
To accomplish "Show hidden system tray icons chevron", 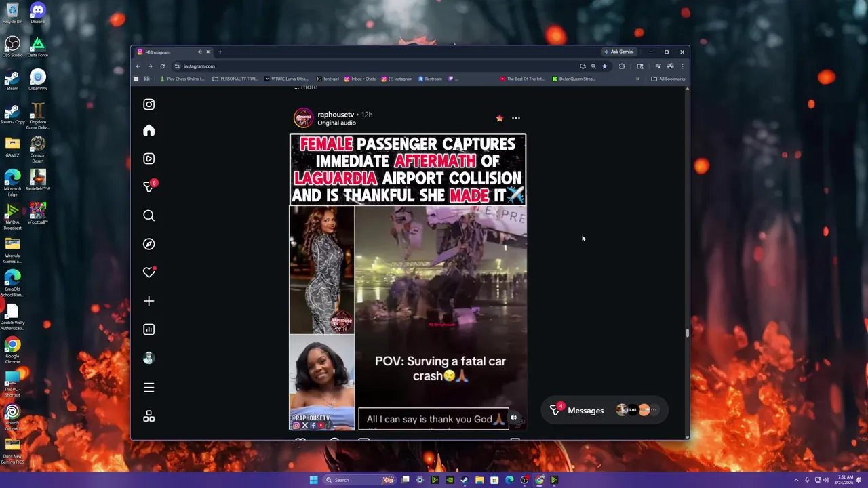I will coord(797,480).
